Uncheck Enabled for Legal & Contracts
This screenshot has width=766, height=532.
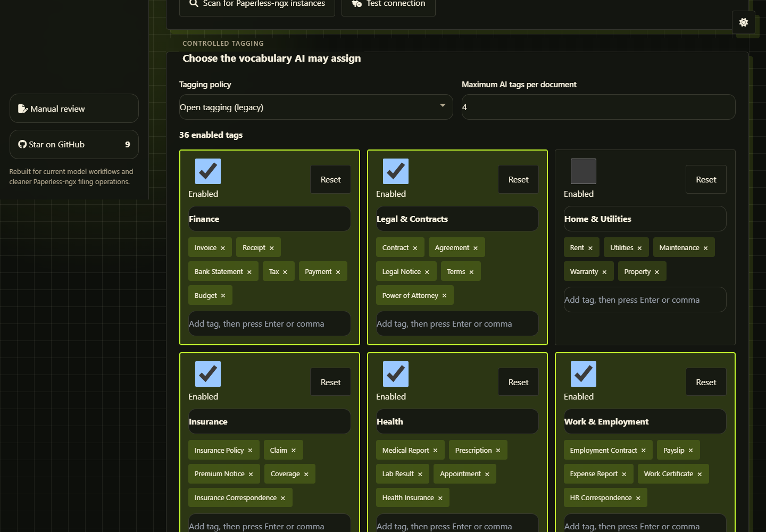pyautogui.click(x=396, y=171)
